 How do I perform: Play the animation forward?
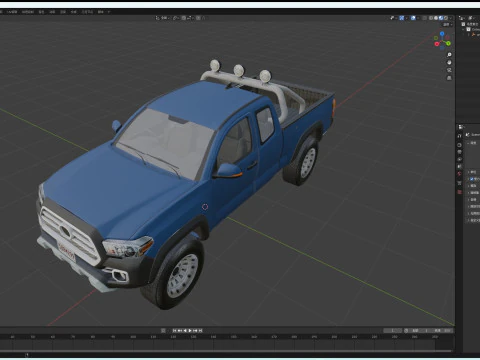coord(190,330)
